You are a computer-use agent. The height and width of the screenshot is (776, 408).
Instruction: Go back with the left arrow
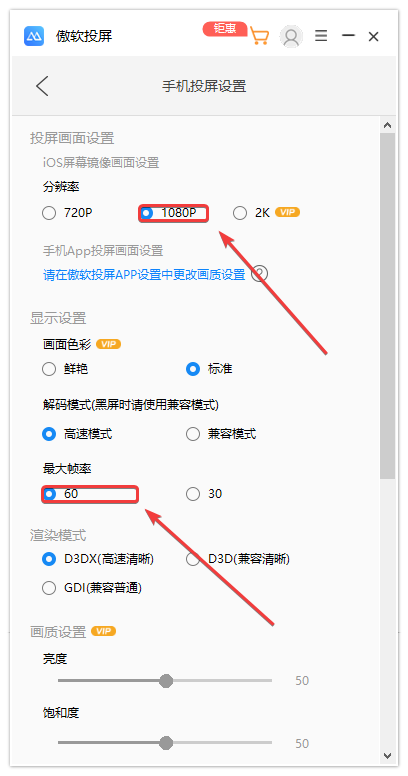tap(42, 86)
